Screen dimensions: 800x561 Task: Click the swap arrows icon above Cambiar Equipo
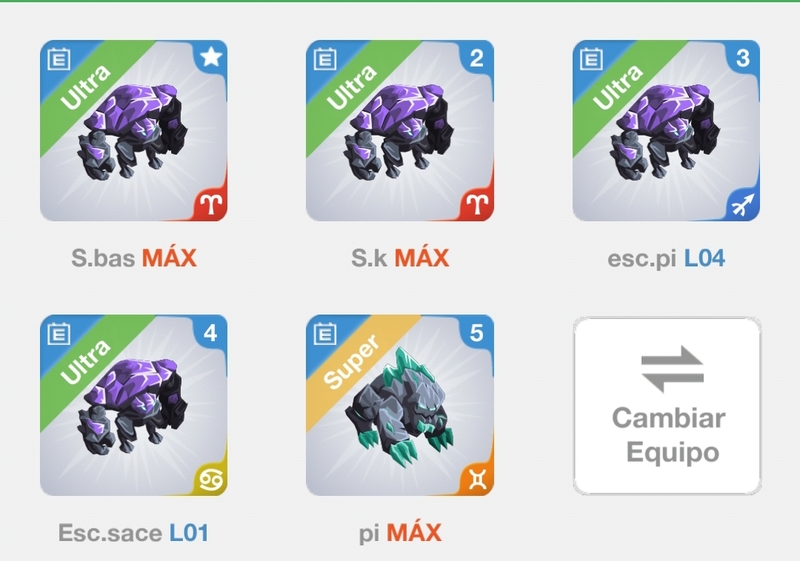tap(672, 369)
